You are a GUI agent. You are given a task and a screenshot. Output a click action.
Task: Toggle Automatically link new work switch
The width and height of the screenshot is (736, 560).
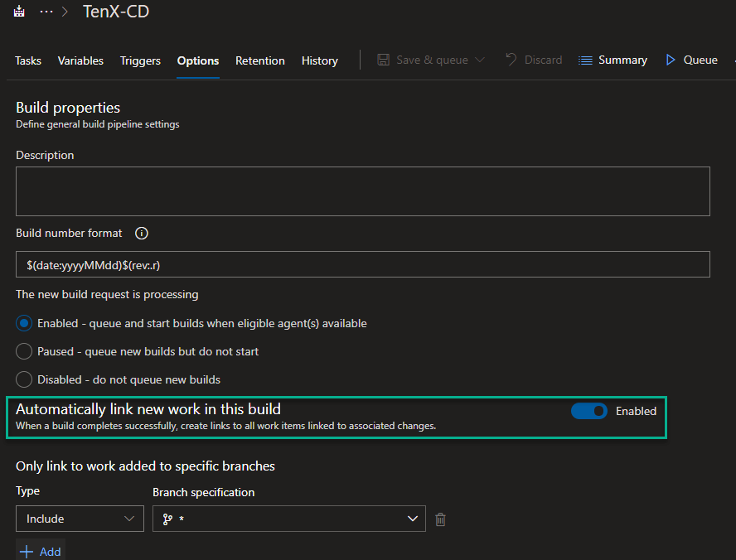(x=589, y=411)
